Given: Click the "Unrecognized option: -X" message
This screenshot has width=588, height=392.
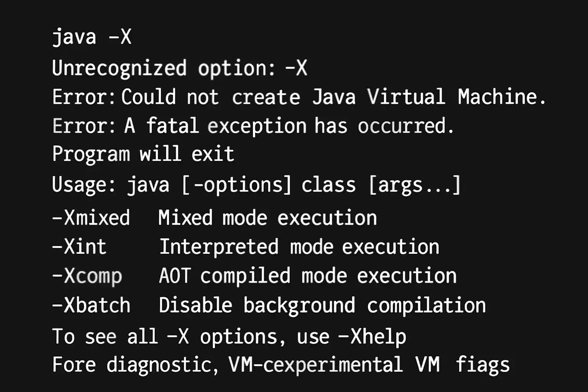Looking at the screenshot, I should tap(179, 68).
